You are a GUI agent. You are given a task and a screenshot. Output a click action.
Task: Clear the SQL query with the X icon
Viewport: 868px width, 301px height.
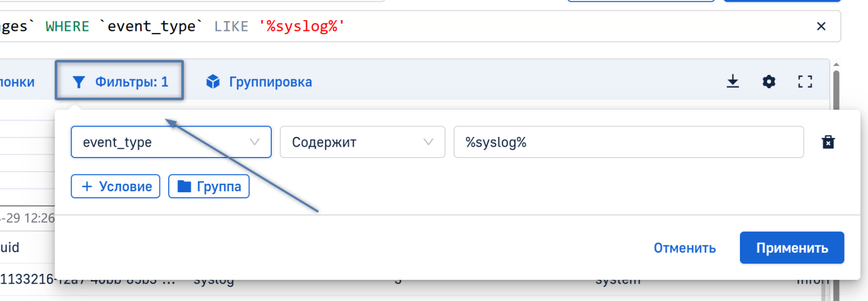821,26
